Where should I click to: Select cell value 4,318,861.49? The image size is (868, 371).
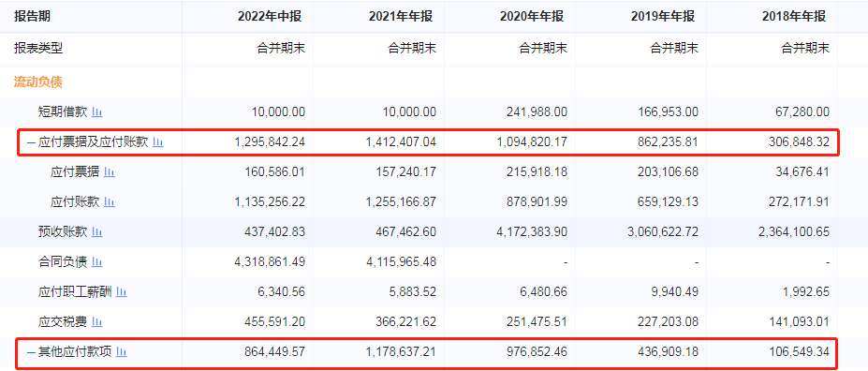270,262
